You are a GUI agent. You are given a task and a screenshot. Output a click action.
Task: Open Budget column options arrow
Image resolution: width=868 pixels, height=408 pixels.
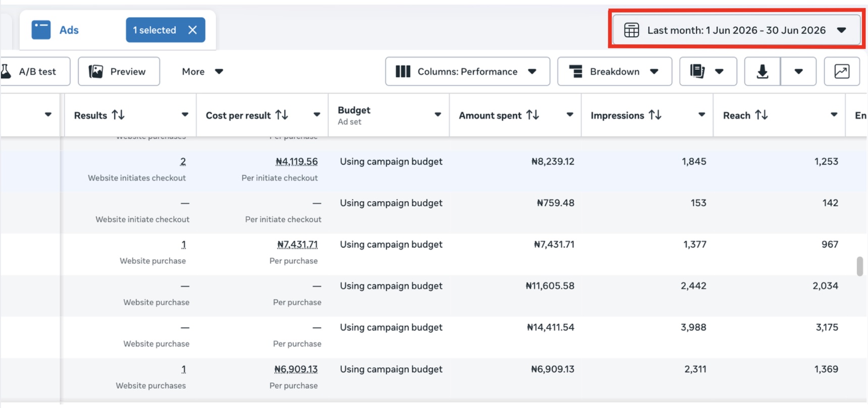point(438,115)
